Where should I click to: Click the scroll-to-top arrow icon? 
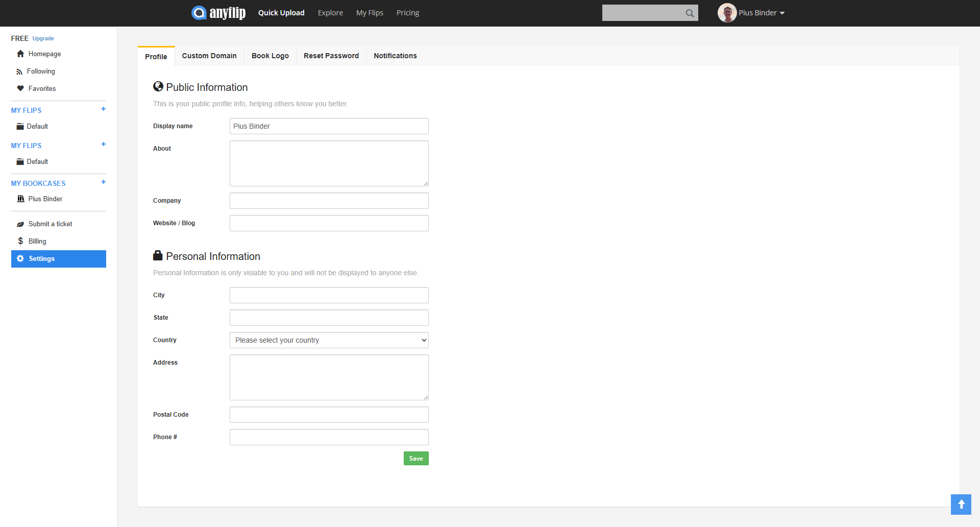(x=961, y=505)
